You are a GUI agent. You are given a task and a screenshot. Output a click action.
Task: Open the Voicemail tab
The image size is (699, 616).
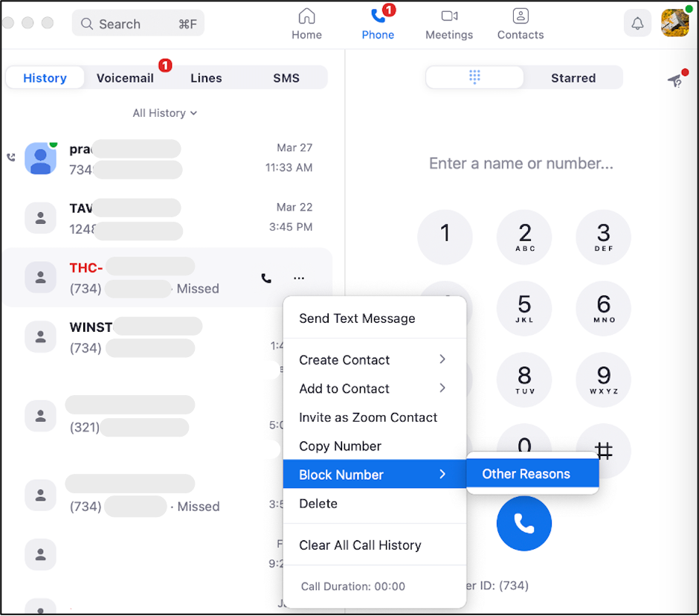125,78
